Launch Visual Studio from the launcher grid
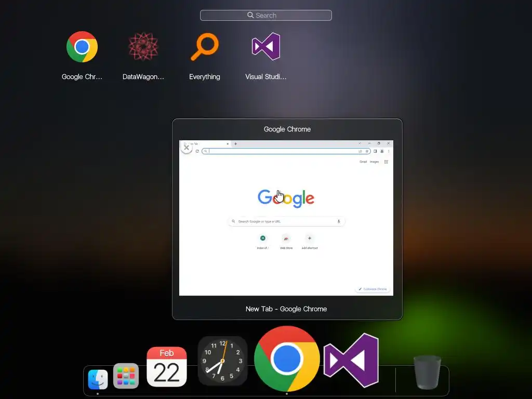The image size is (532, 399). pyautogui.click(x=266, y=46)
